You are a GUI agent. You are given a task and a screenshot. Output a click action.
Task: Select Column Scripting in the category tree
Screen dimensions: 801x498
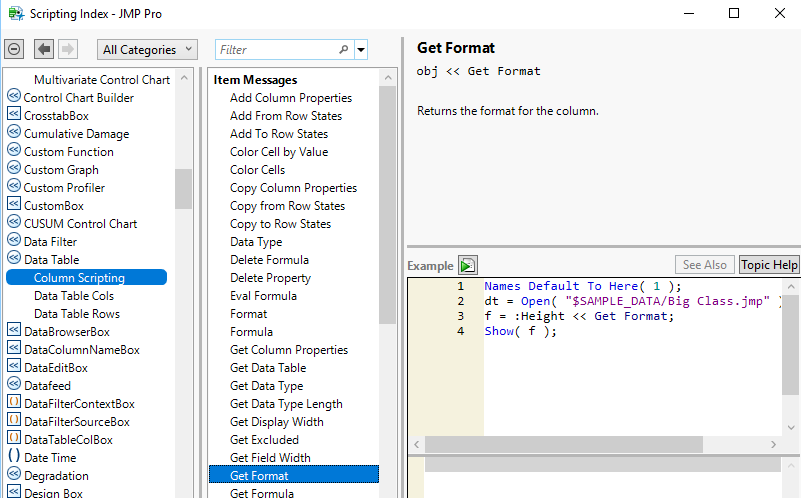tap(86, 277)
